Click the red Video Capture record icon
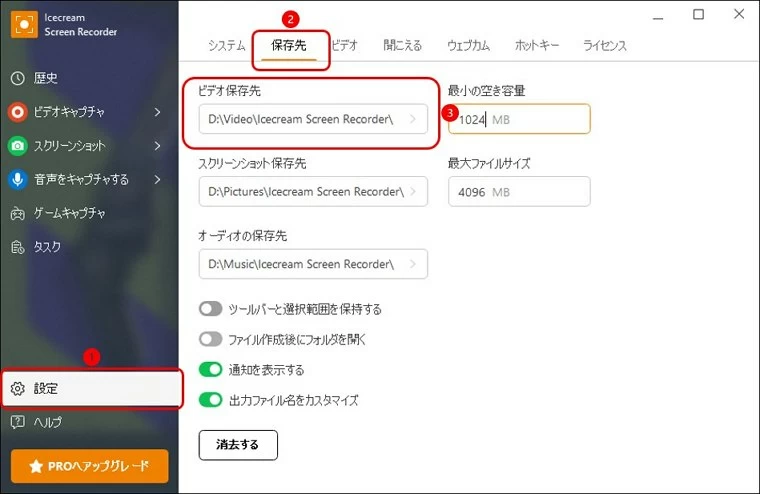The width and height of the screenshot is (760, 494). tap(18, 112)
